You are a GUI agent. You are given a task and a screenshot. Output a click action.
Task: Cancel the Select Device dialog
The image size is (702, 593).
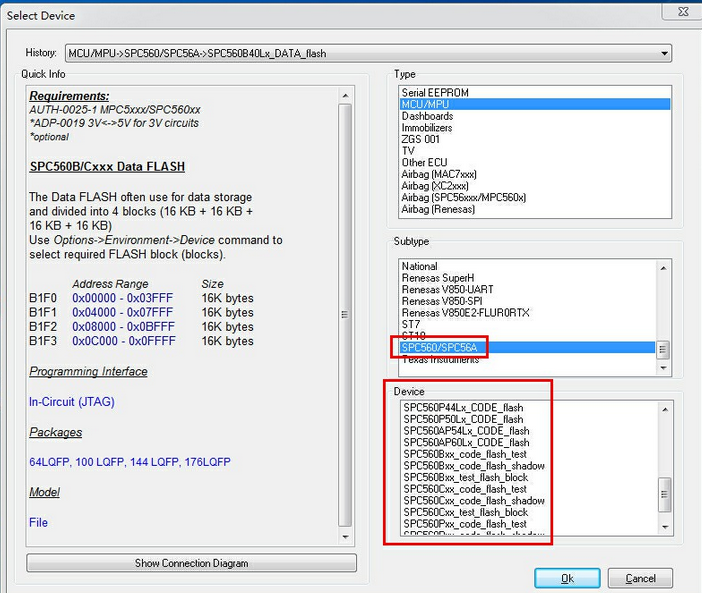[640, 578]
